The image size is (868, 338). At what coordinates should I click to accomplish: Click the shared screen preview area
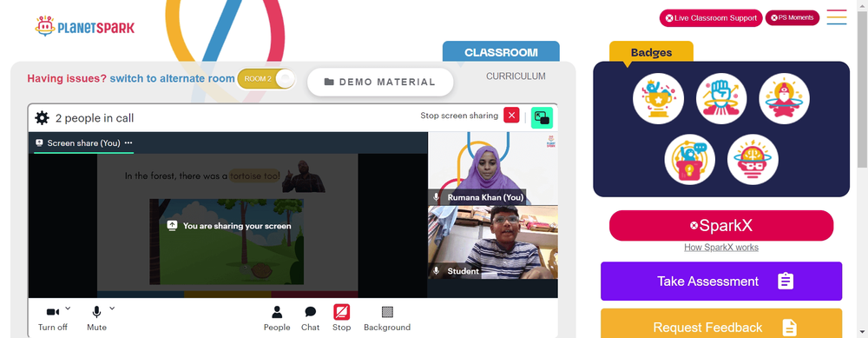227,226
